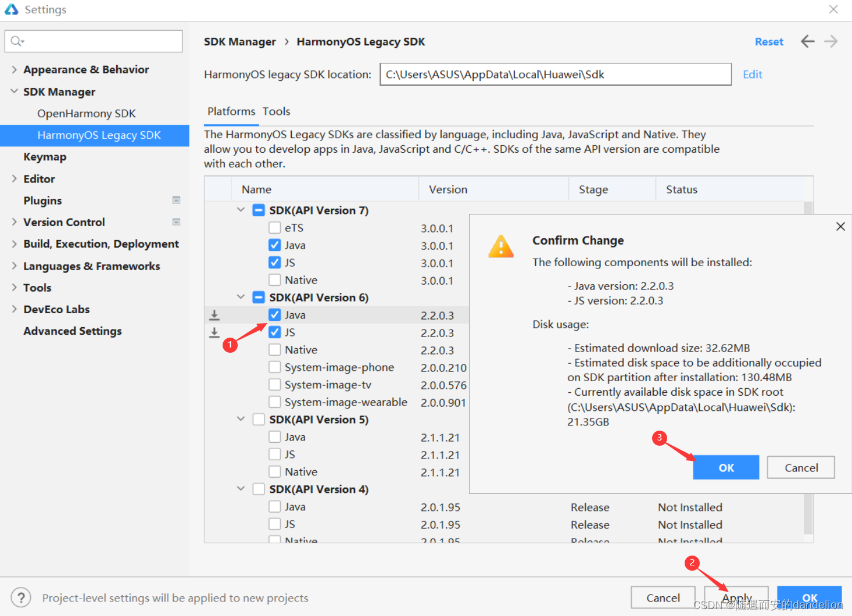Image resolution: width=852 pixels, height=616 pixels.
Task: Check System-image-phone checkbox
Action: pyautogui.click(x=275, y=367)
